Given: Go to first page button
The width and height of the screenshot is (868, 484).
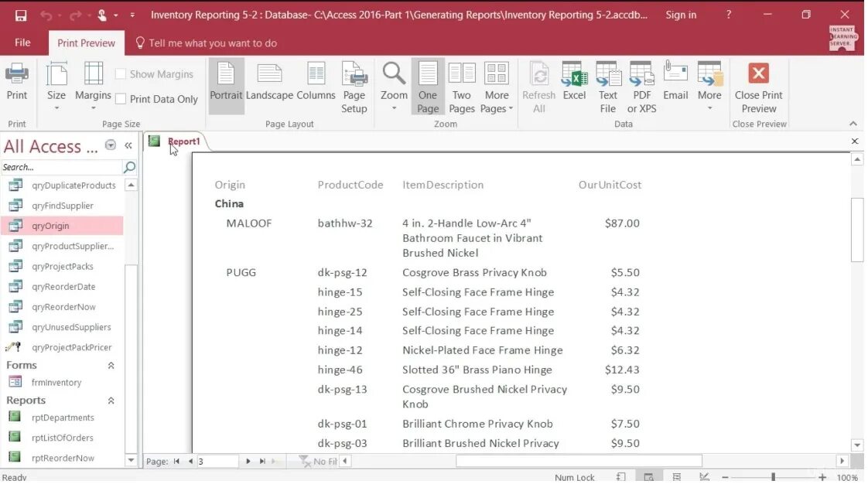Looking at the screenshot, I should click(176, 462).
